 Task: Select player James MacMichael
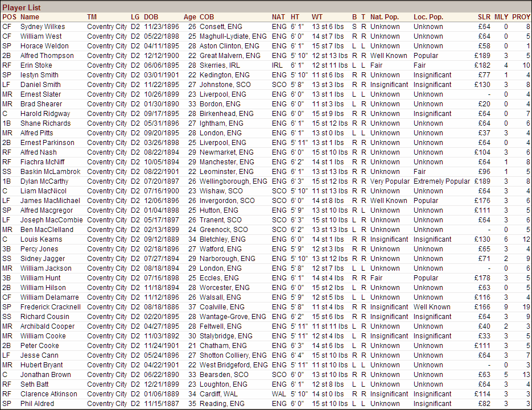tap(50, 201)
